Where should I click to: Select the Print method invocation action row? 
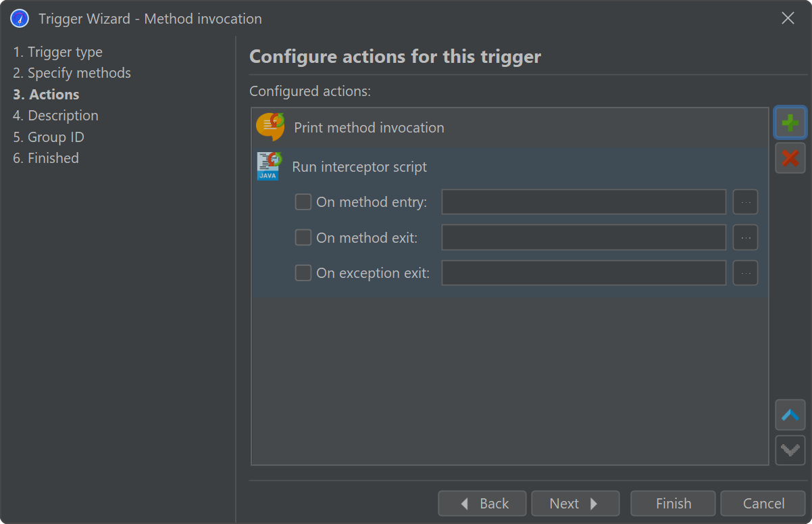tap(473, 128)
